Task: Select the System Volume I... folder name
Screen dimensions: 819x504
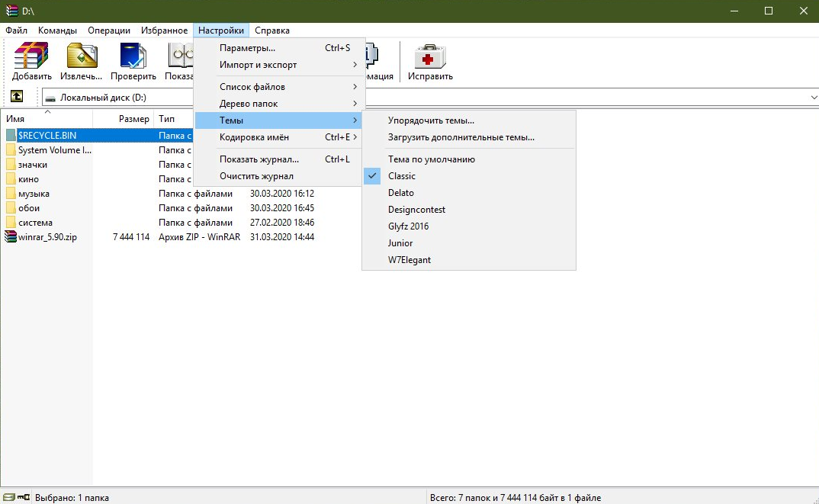Action: coord(55,150)
